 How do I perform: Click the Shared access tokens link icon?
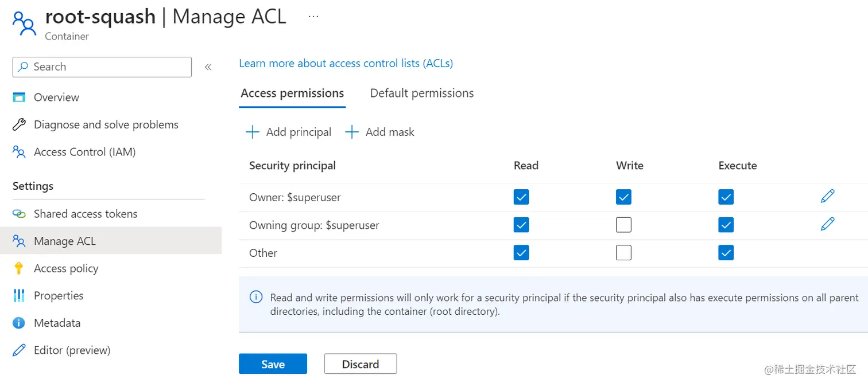pos(19,214)
